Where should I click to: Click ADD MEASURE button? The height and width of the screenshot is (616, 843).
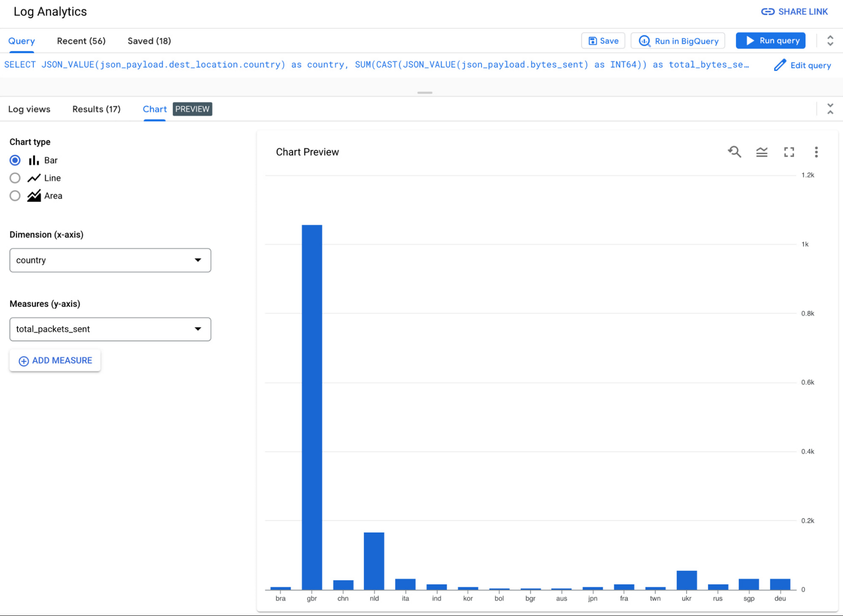(55, 360)
